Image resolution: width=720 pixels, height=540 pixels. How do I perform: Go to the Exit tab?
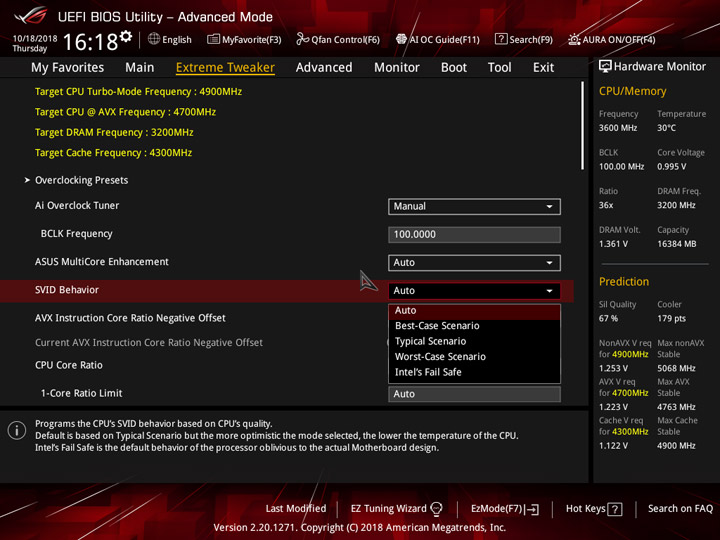click(543, 68)
